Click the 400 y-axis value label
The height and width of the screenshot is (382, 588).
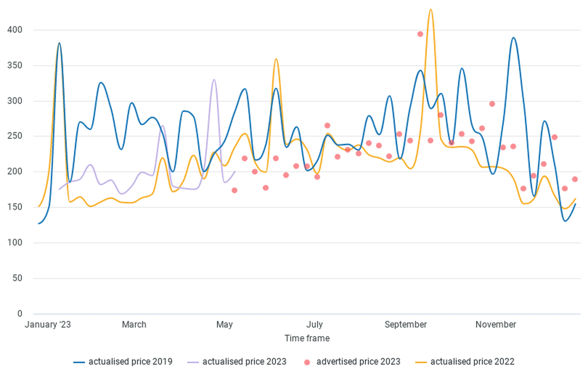(15, 30)
